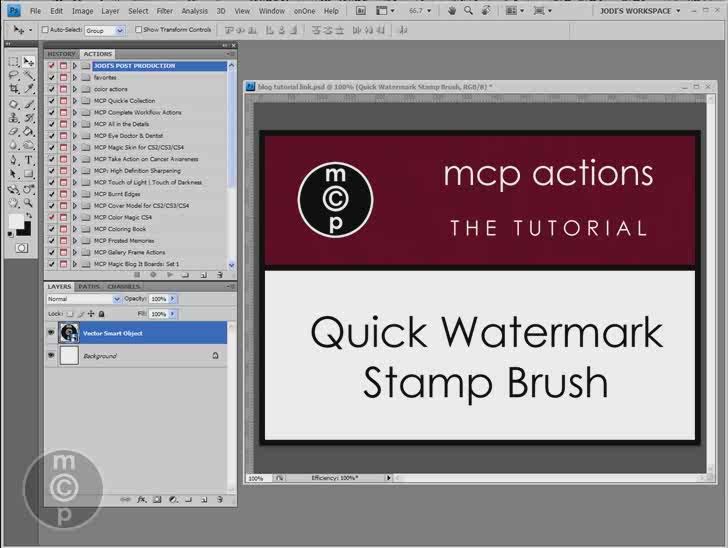Image resolution: width=728 pixels, height=548 pixels.
Task: Select the Paint Bucket tool
Action: click(28, 131)
